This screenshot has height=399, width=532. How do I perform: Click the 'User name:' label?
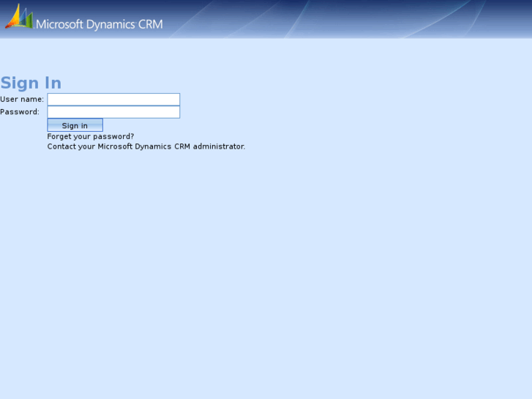[22, 99]
